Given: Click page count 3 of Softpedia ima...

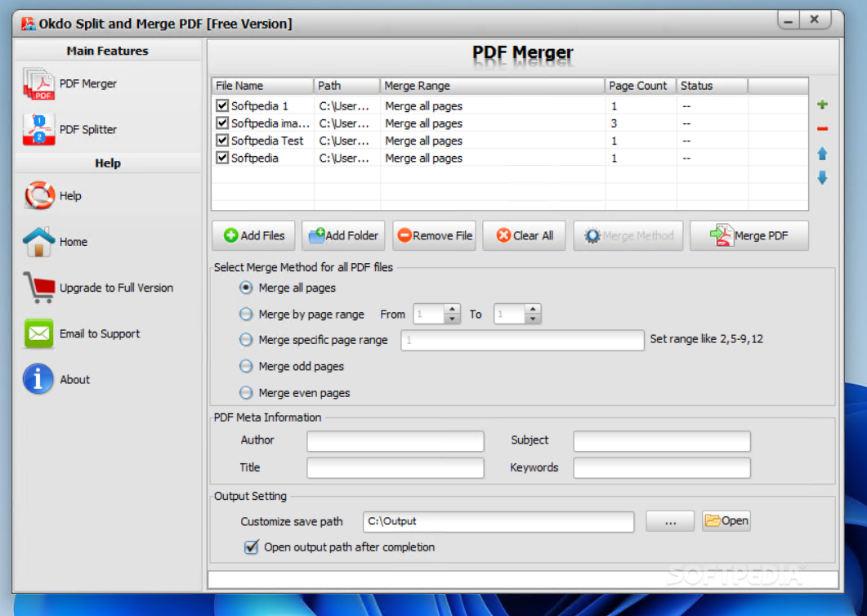Looking at the screenshot, I should tap(614, 123).
